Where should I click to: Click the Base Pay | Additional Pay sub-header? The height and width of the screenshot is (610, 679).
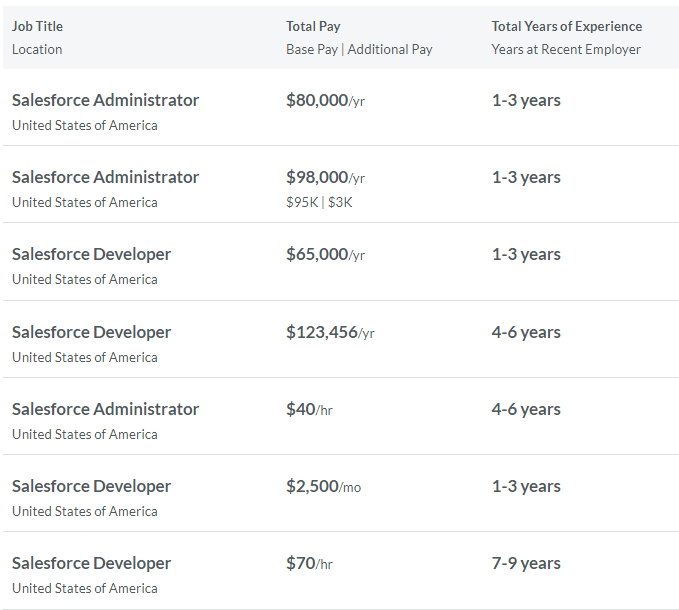coord(359,49)
